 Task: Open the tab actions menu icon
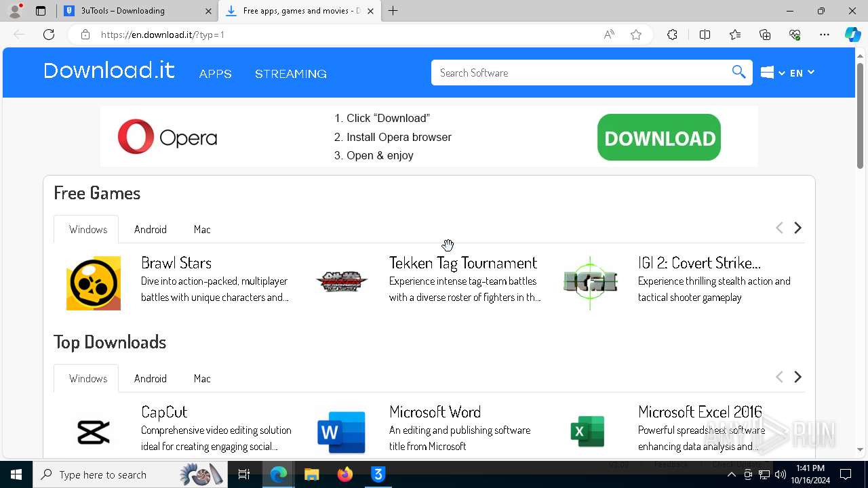point(41,11)
